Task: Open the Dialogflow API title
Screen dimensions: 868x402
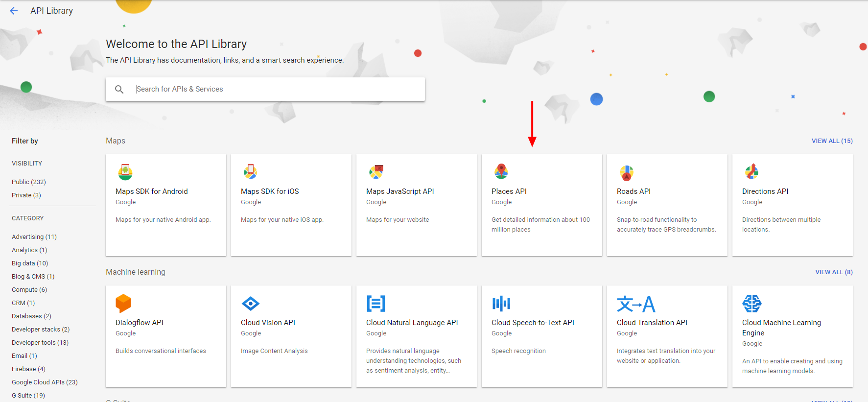Action: coord(140,323)
